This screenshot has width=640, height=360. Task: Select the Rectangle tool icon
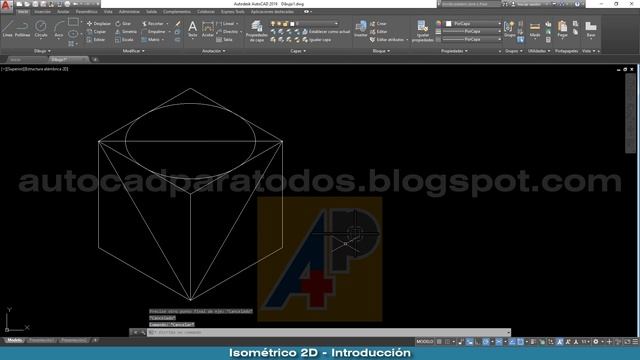[73, 22]
